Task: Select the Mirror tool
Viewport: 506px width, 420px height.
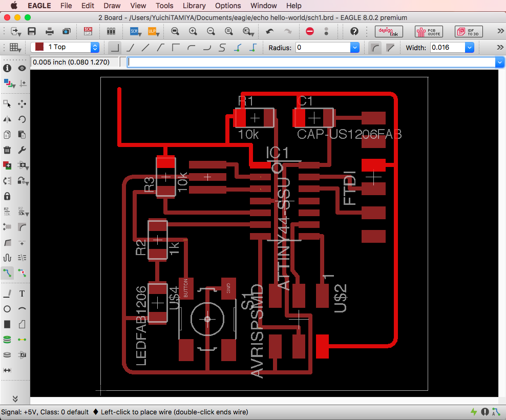Action: [x=7, y=119]
